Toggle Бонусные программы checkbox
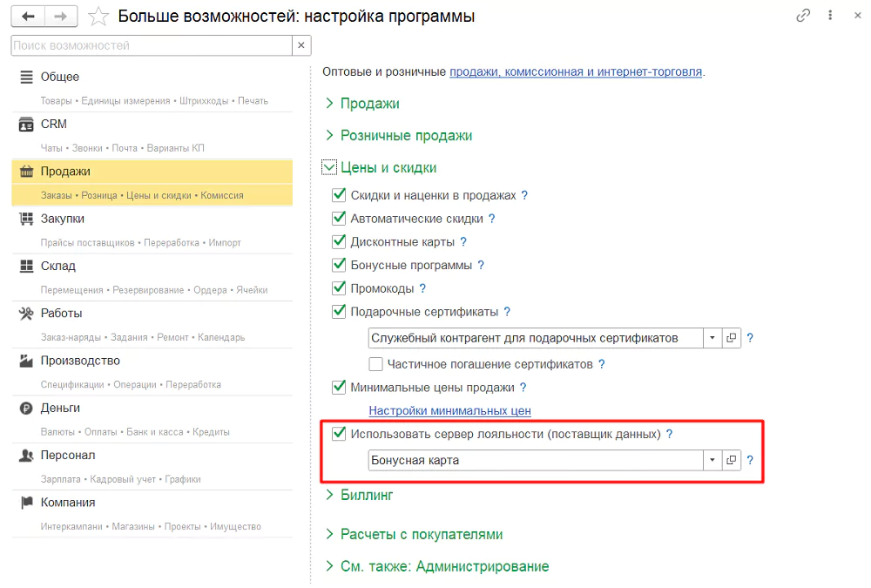871x588 pixels. tap(339, 265)
